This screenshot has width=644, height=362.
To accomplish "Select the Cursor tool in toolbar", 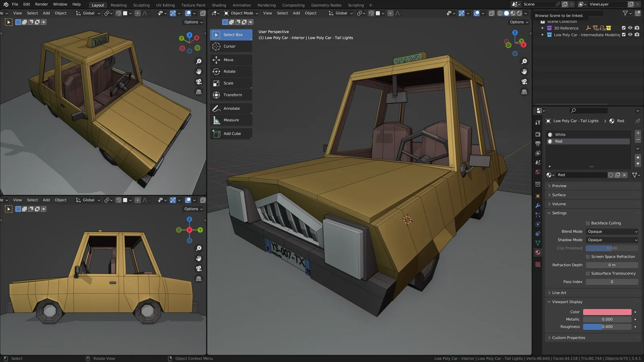I will [x=231, y=46].
